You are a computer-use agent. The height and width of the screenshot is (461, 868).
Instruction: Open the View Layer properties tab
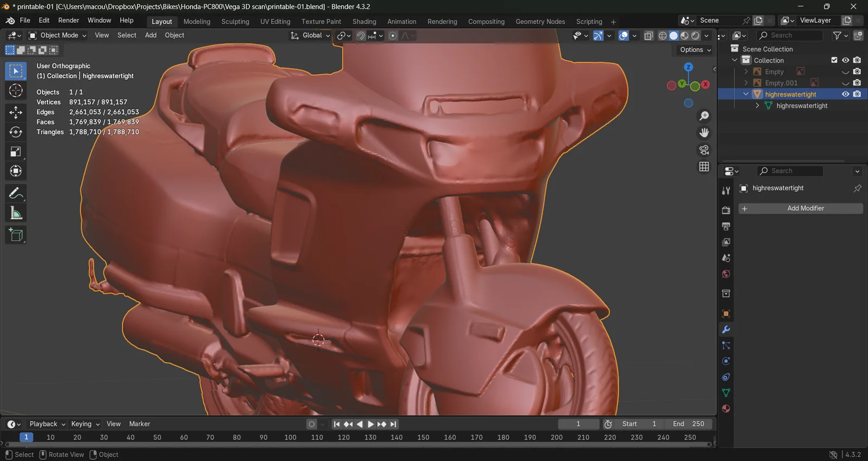(x=726, y=242)
